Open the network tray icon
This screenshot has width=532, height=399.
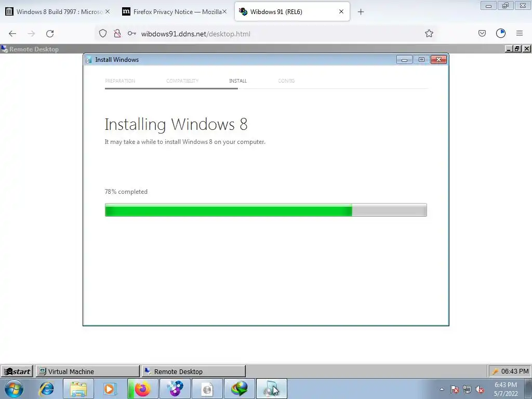coord(467,389)
